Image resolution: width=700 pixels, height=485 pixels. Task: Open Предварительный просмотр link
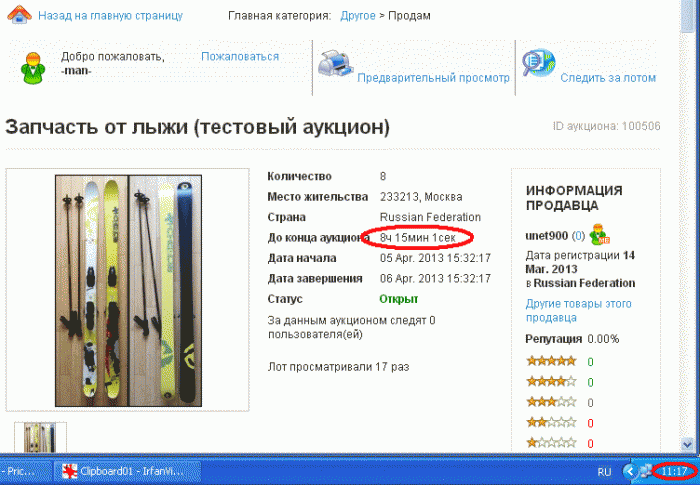pos(433,78)
